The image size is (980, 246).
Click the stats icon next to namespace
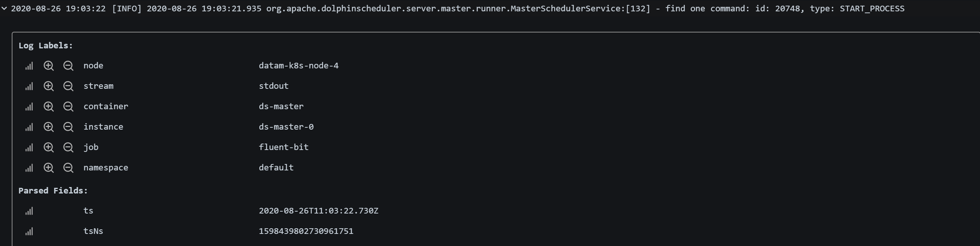tap(29, 168)
